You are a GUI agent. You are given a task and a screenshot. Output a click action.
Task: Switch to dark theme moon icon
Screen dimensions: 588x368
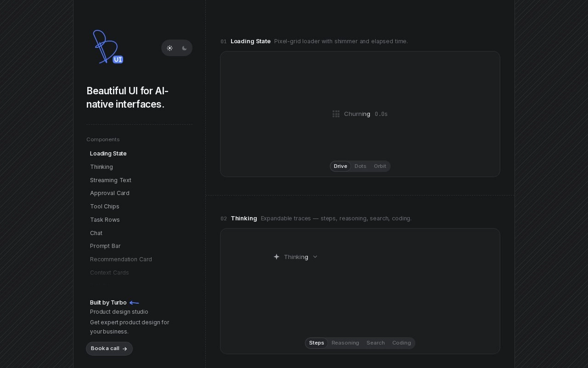(184, 48)
